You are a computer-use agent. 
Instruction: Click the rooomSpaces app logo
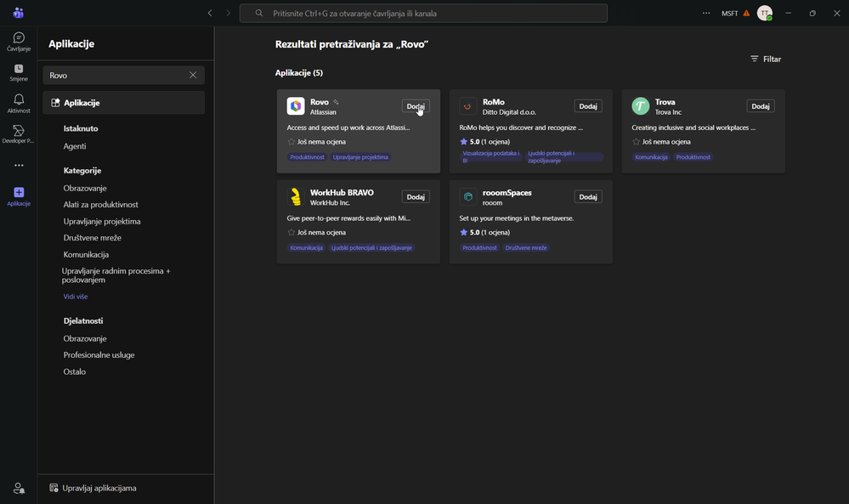467,197
